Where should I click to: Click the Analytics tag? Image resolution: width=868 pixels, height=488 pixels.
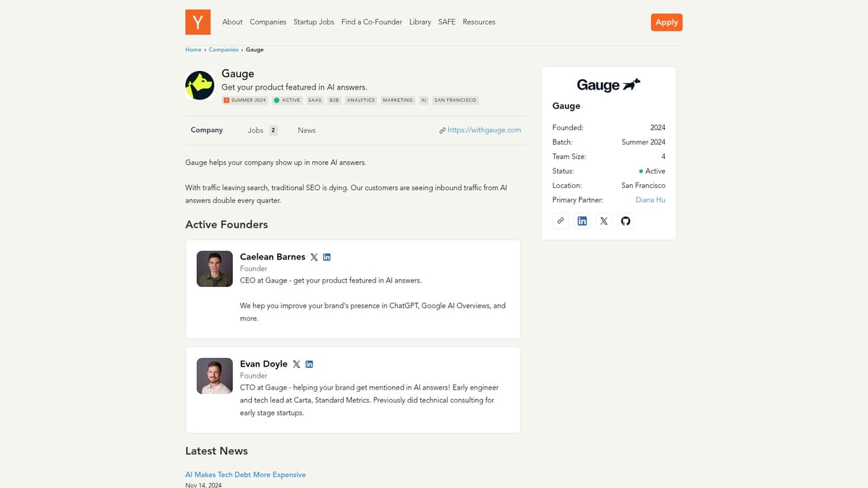[x=361, y=100]
